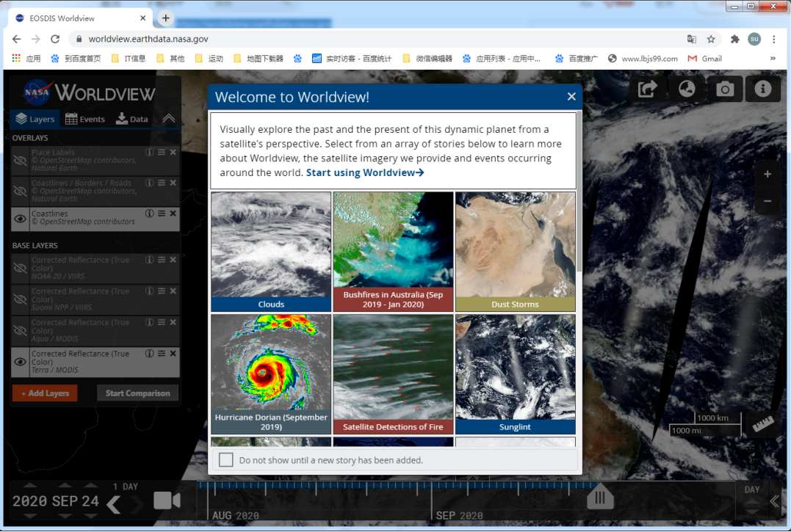Switch to the Events tab

[84, 119]
